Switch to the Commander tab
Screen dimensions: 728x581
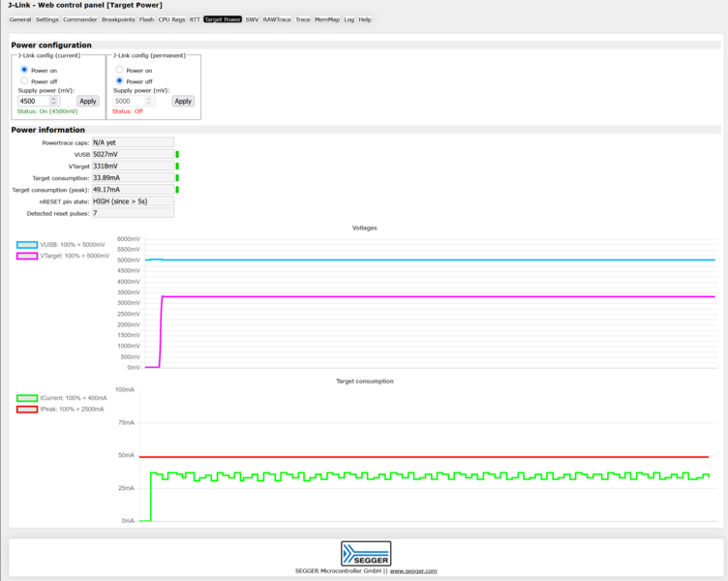[x=79, y=19]
